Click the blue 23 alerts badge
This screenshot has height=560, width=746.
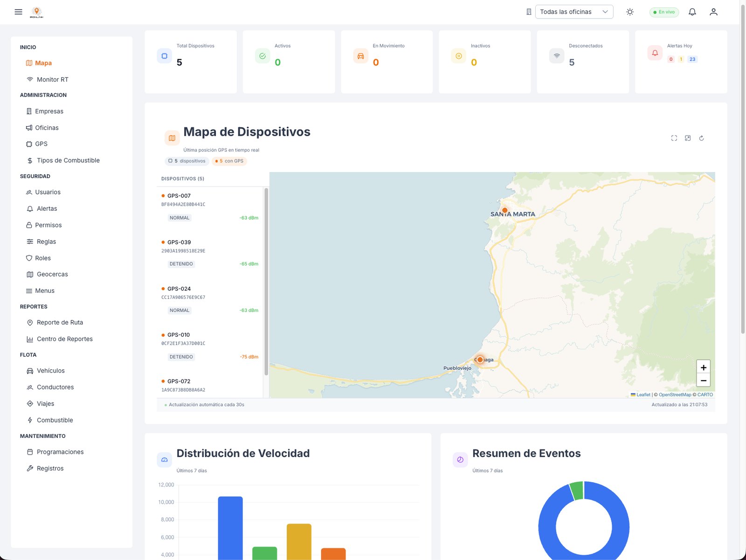(x=692, y=59)
